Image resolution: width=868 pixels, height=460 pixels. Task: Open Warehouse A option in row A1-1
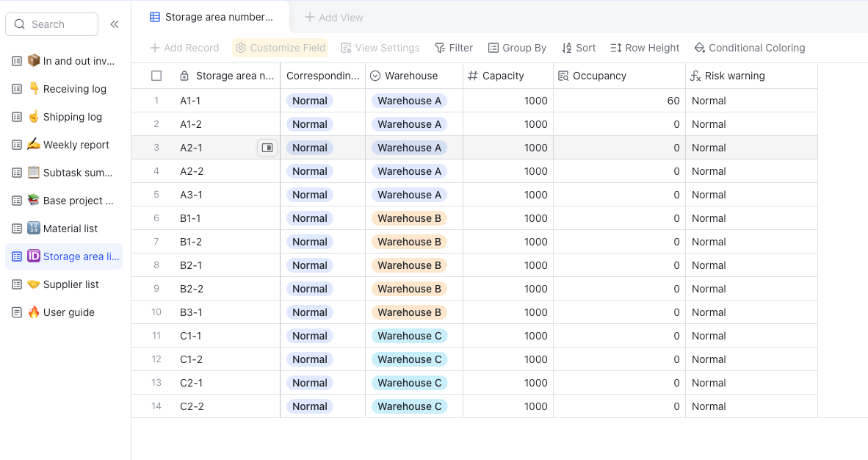coord(410,101)
